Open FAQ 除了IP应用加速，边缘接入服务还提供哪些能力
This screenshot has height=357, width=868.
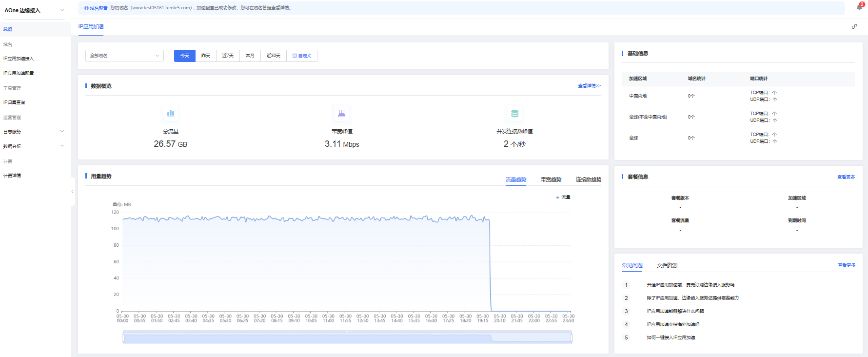point(693,298)
